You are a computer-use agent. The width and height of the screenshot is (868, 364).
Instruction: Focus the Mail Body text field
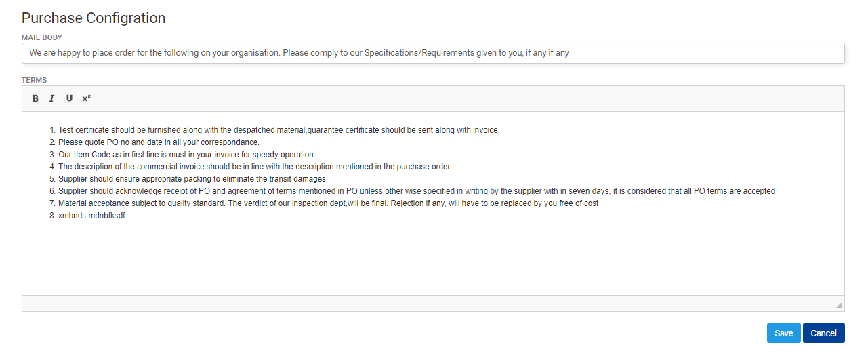tap(433, 53)
